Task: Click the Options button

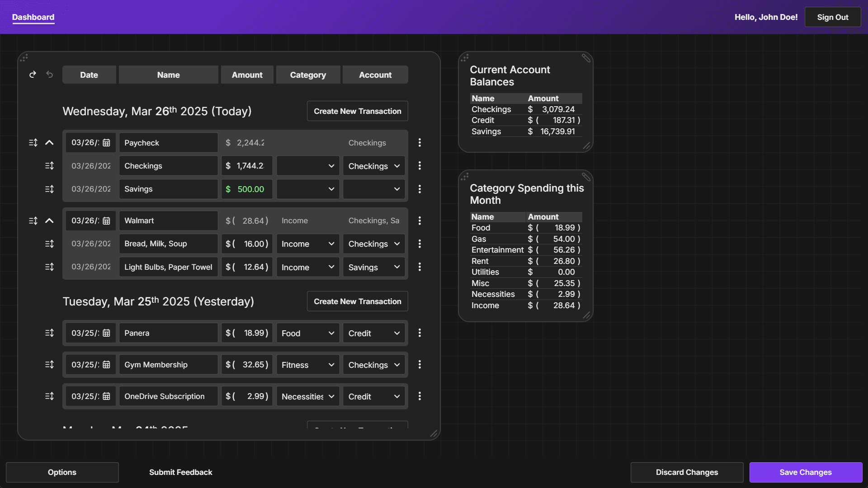Action: [x=62, y=472]
